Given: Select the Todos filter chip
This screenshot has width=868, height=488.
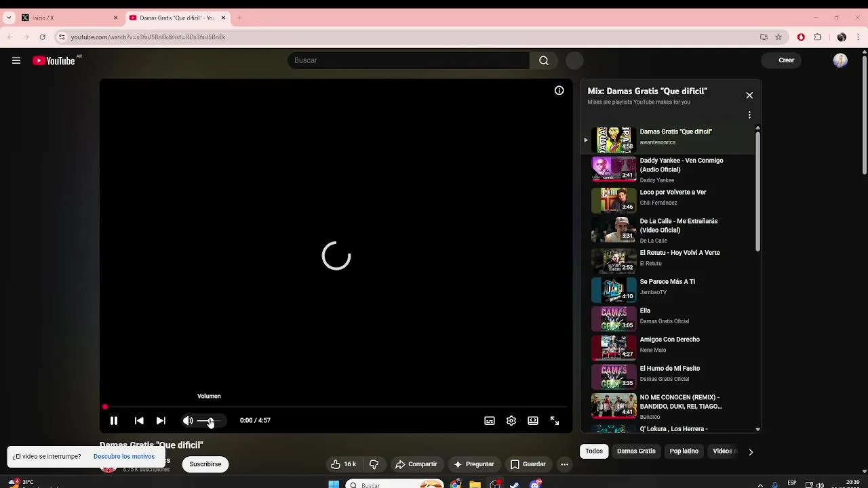Looking at the screenshot, I should [594, 451].
